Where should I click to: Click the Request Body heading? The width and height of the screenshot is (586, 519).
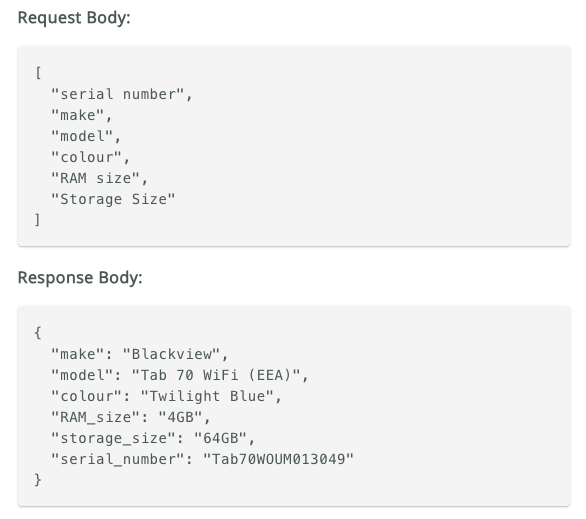[x=74, y=18]
